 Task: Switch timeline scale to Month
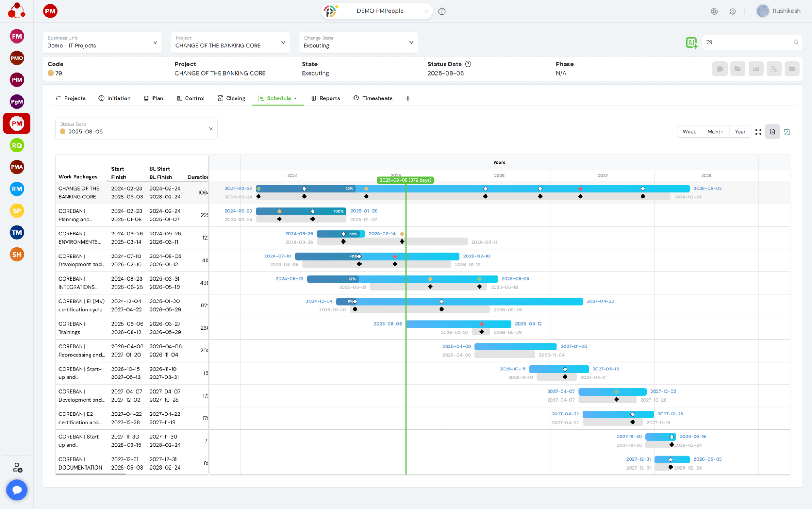click(x=715, y=132)
